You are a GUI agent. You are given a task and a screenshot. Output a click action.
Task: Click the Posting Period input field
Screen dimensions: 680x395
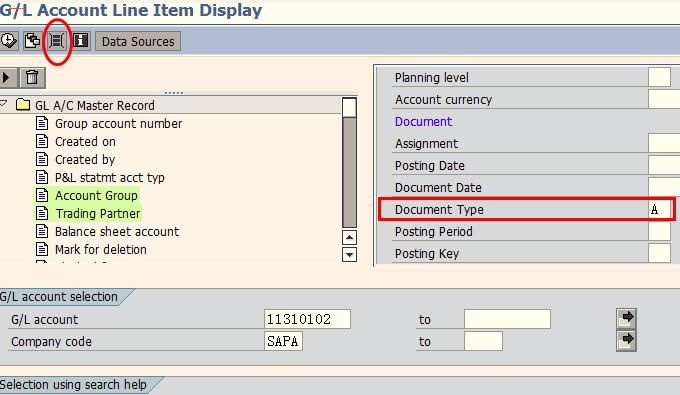pos(659,231)
